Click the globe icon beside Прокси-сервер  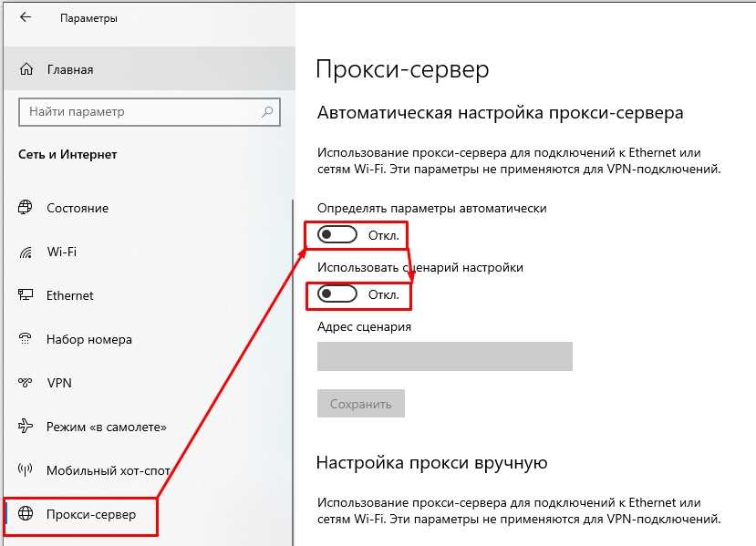coord(26,514)
